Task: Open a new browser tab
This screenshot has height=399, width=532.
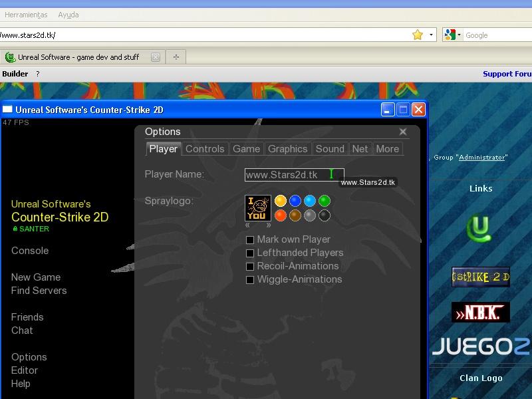Action: [176, 57]
